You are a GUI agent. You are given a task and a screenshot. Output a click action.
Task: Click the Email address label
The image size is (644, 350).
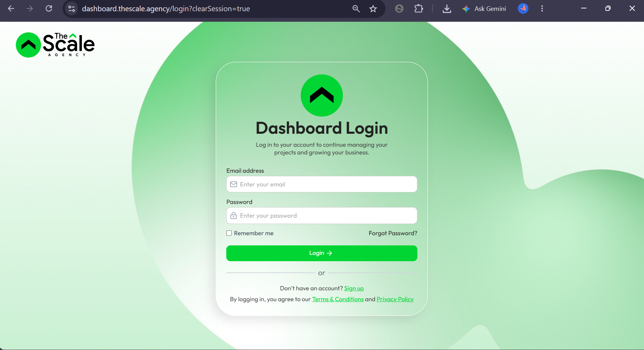[x=245, y=171]
